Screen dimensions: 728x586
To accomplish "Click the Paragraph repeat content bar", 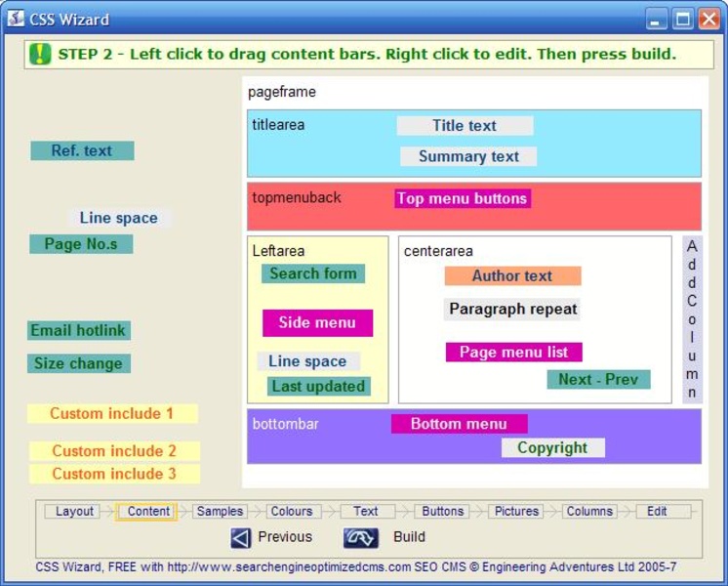I will [x=512, y=309].
